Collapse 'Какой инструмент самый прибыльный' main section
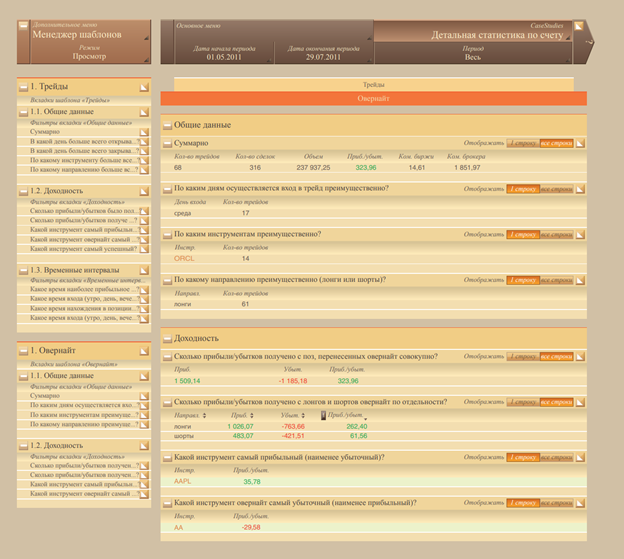This screenshot has width=624, height=559. tap(167, 458)
